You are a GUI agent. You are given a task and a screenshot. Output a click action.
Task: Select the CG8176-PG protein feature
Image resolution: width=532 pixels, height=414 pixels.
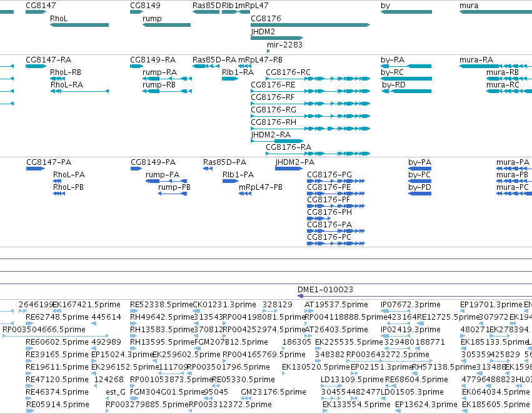(x=336, y=181)
